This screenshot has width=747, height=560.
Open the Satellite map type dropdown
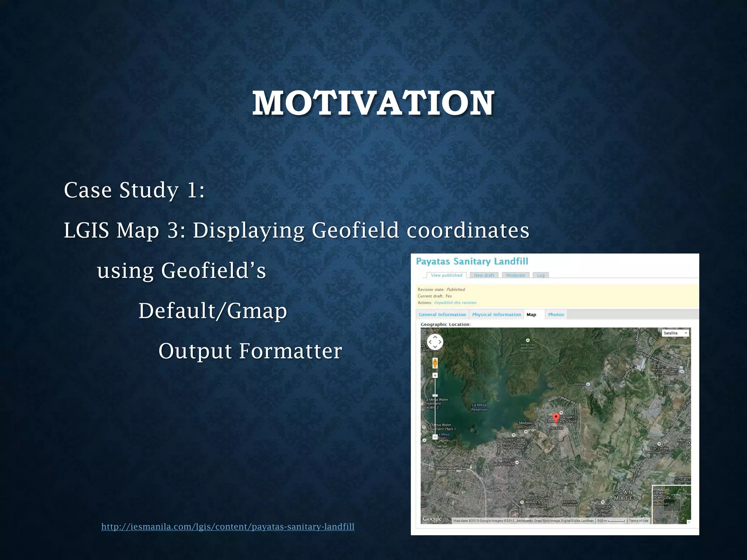(x=675, y=333)
